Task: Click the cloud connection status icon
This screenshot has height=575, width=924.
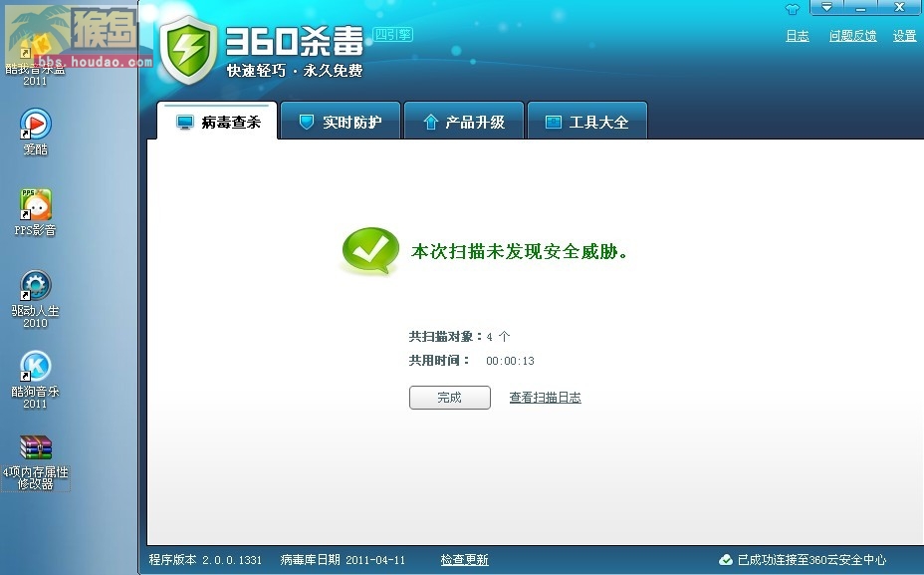Action: tap(726, 560)
